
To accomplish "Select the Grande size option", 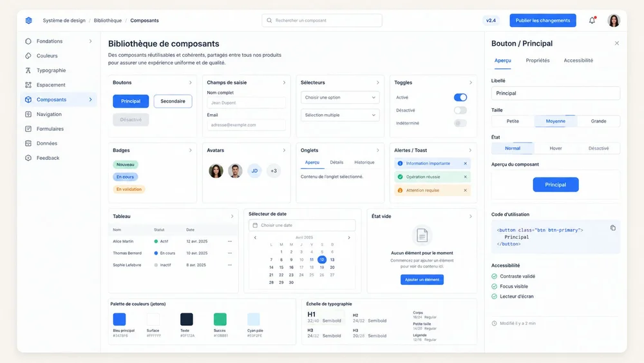I will coord(598,121).
